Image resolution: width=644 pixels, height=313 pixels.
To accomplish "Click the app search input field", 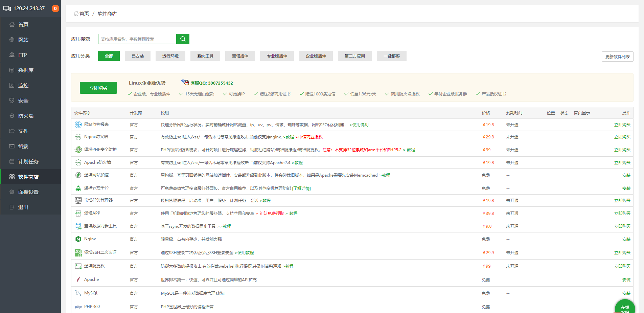I will (137, 39).
